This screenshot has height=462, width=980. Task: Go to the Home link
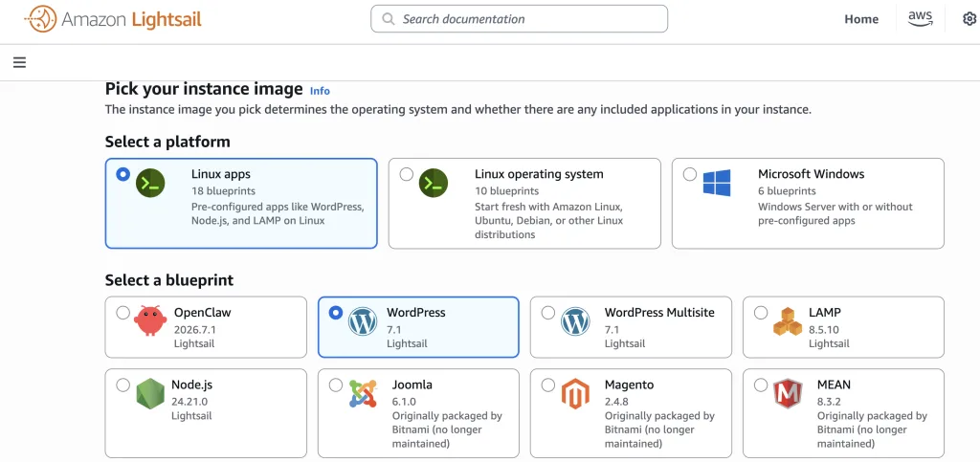(861, 19)
